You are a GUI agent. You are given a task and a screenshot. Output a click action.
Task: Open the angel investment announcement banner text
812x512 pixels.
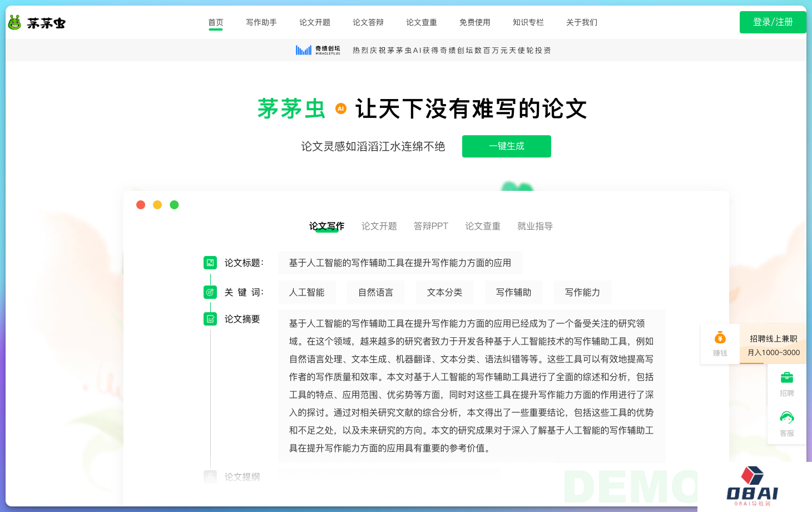coord(452,50)
